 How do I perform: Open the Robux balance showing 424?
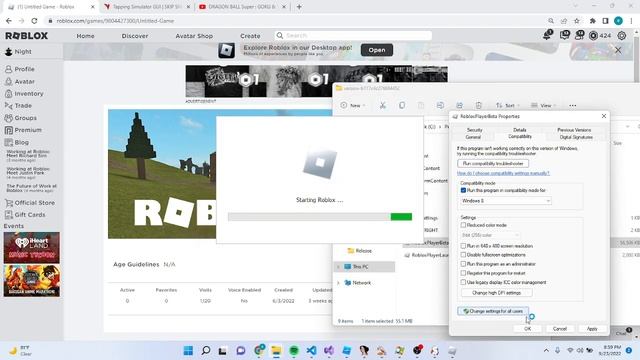(600, 36)
